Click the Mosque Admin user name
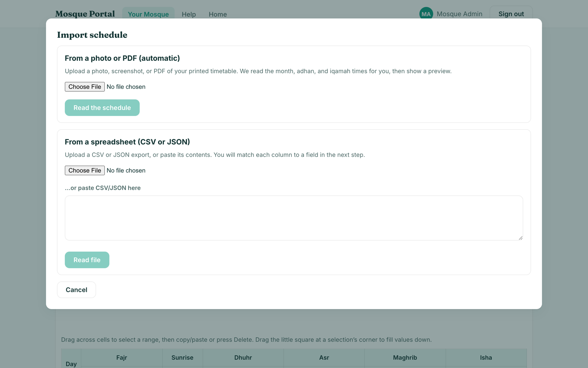Screen dimensions: 588x368 point(459,14)
